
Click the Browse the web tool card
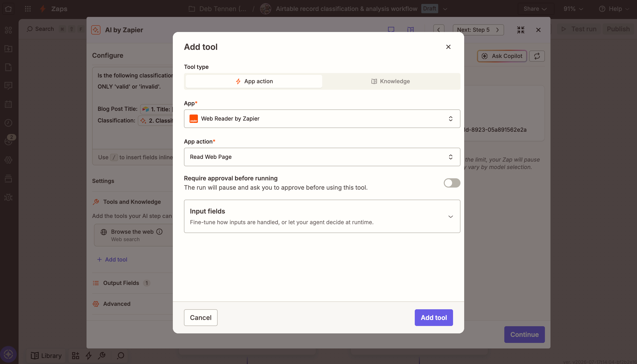[134, 235]
